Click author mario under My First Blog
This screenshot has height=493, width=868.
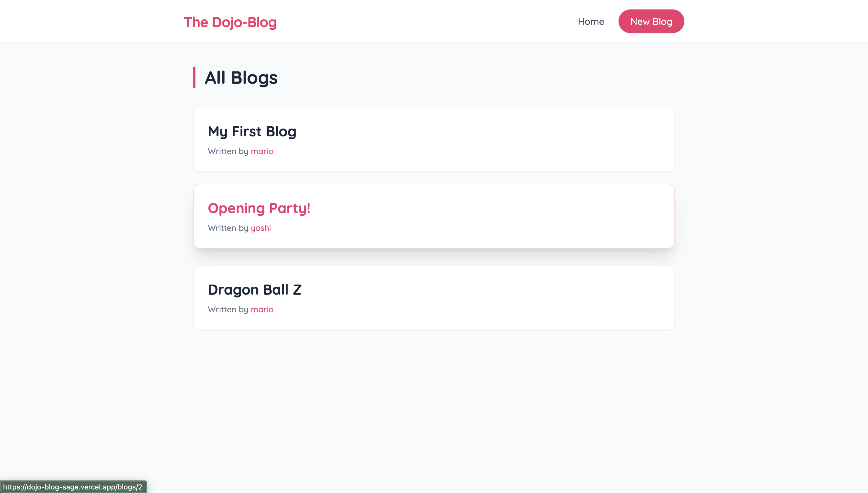point(262,151)
